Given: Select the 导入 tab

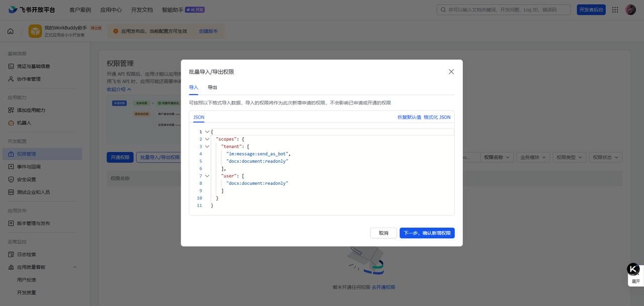Looking at the screenshot, I should point(194,87).
